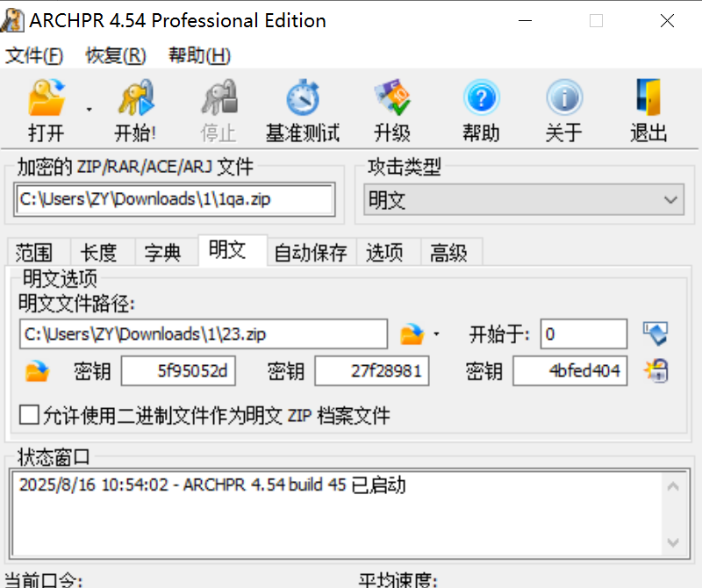The width and height of the screenshot is (702, 588).
Task: Click the Exit (退出) door icon
Action: point(648,97)
